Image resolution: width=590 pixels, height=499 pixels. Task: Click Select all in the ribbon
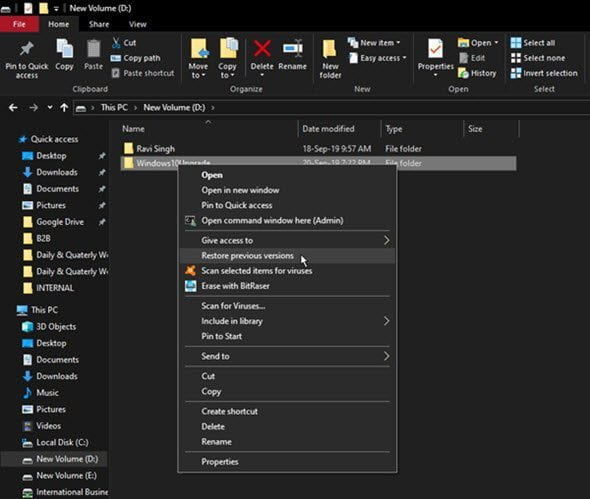533,43
